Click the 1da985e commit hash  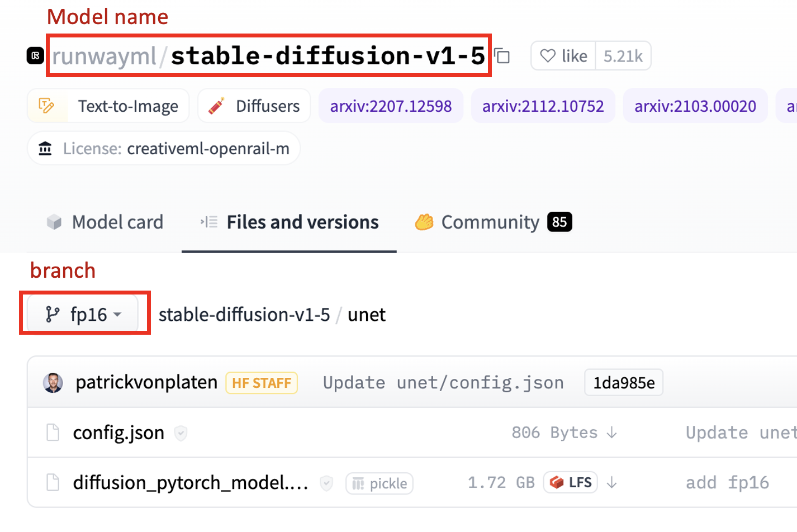(623, 382)
